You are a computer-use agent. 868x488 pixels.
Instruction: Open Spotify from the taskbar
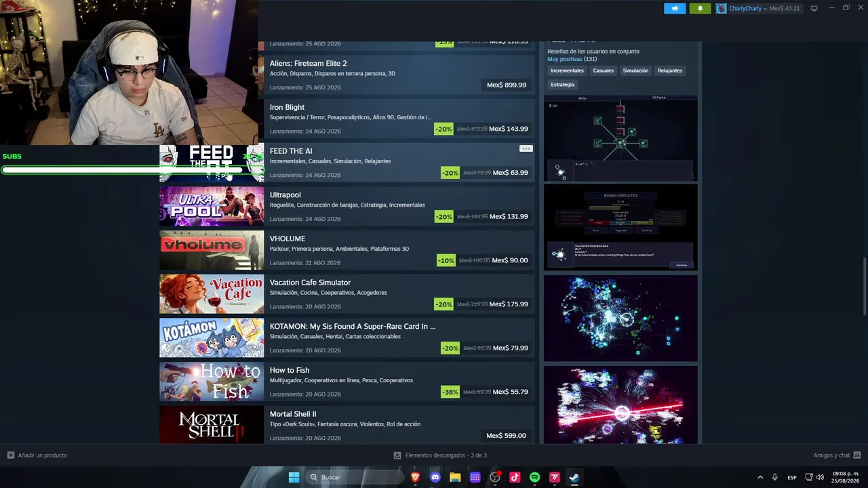[534, 477]
